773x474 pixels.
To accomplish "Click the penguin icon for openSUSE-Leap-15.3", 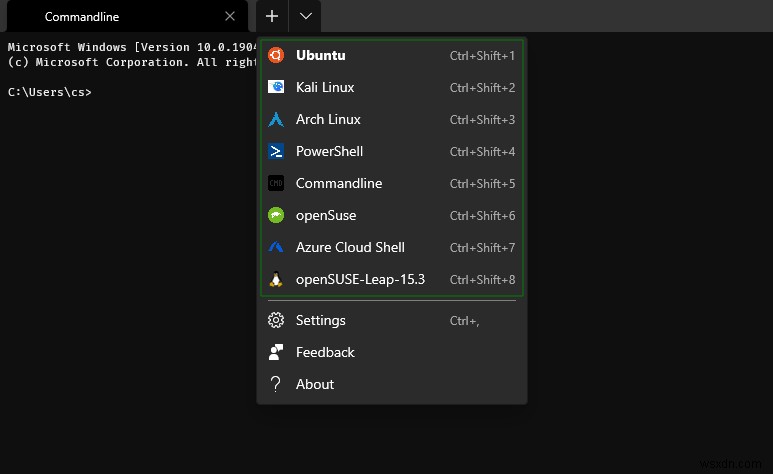I will point(276,280).
